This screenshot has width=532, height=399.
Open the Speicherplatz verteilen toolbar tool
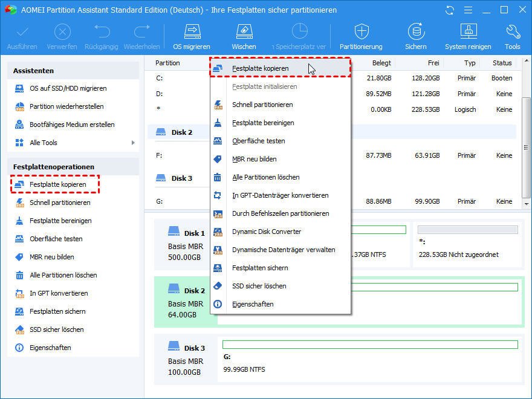point(299,37)
